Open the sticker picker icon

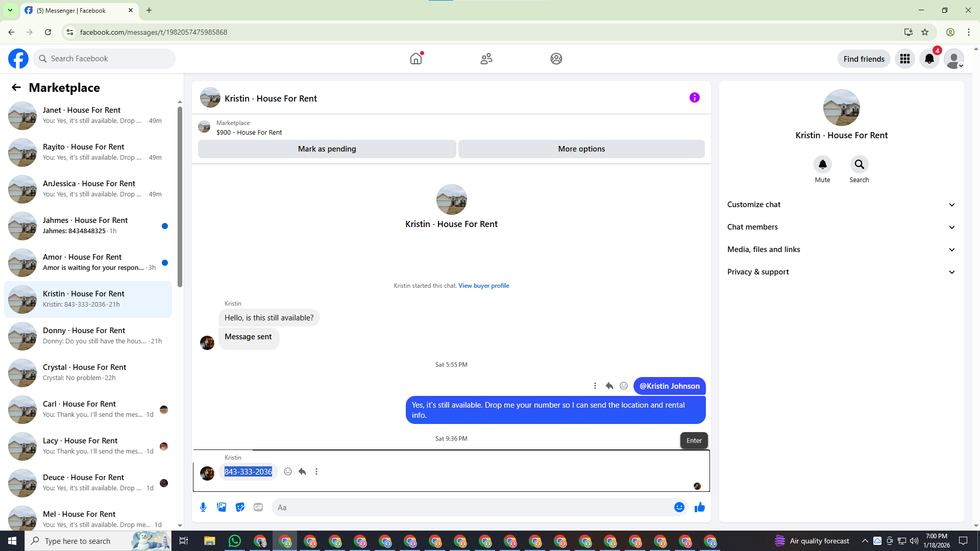click(240, 507)
